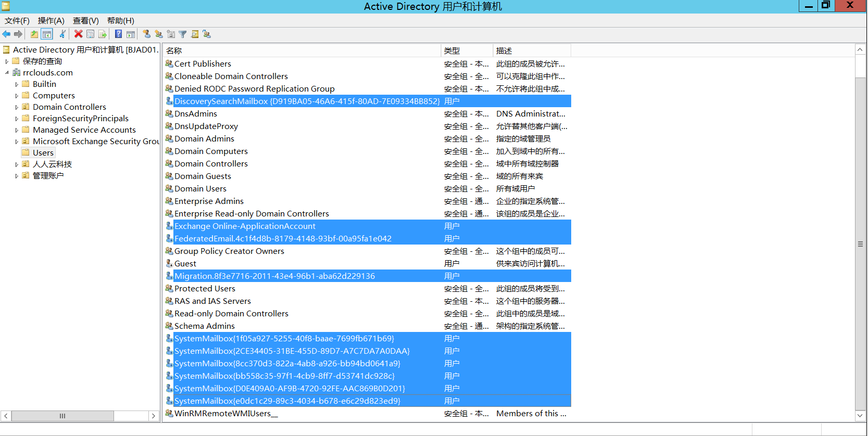Screen dimensions: 868x436
Task: Click the Guest user icon
Action: pos(169,263)
